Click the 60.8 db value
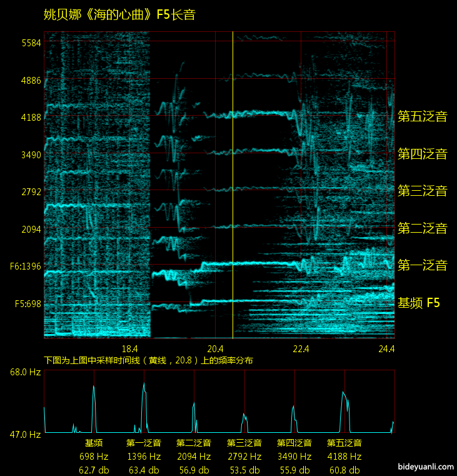This screenshot has height=476, width=457. (344, 470)
